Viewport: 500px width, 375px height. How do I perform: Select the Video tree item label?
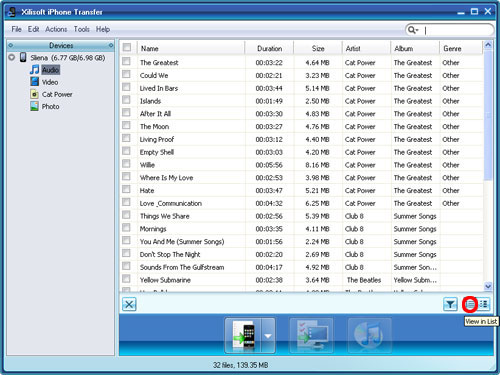point(50,82)
